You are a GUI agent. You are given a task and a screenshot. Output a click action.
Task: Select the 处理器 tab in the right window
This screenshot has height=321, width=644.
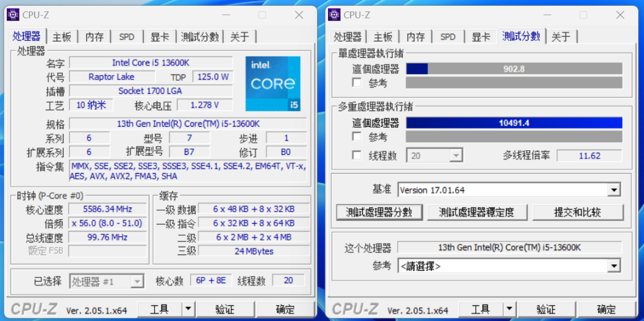(347, 37)
